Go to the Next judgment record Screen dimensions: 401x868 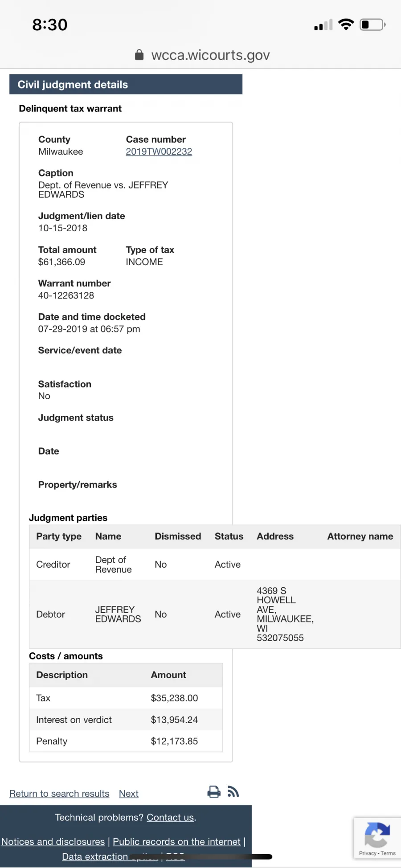pos(128,794)
